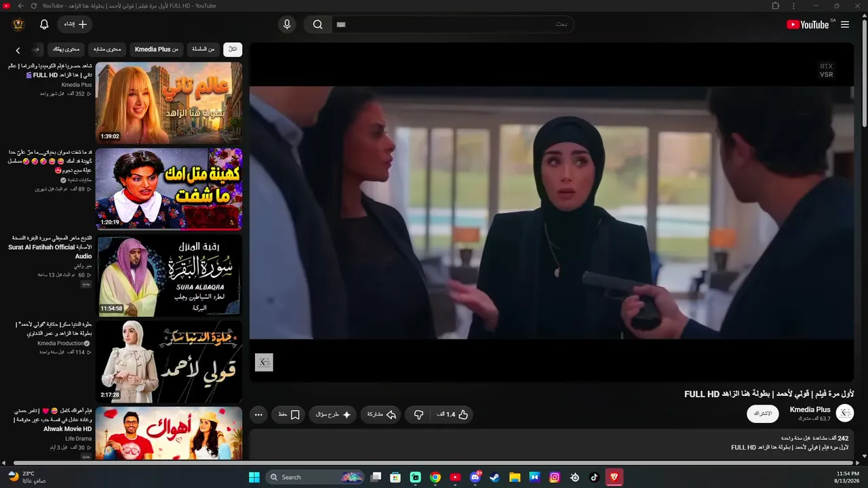Select the 'محتوى مشابه' filter chip
The height and width of the screenshot is (488, 868).
click(107, 49)
